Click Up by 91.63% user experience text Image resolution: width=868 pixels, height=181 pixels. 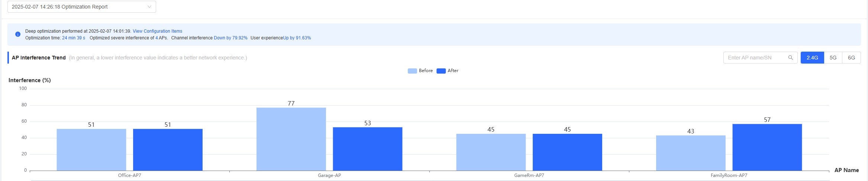tap(297, 38)
